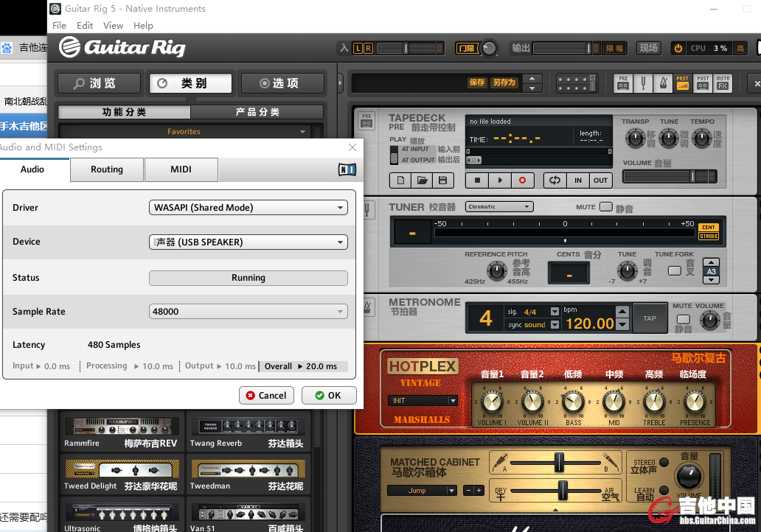Select the Tweed Delight amp thumbnail

pos(122,475)
